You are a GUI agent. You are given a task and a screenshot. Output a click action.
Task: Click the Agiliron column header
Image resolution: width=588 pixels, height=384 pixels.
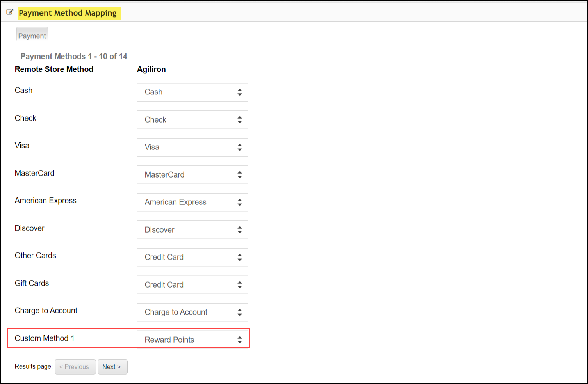coord(151,69)
